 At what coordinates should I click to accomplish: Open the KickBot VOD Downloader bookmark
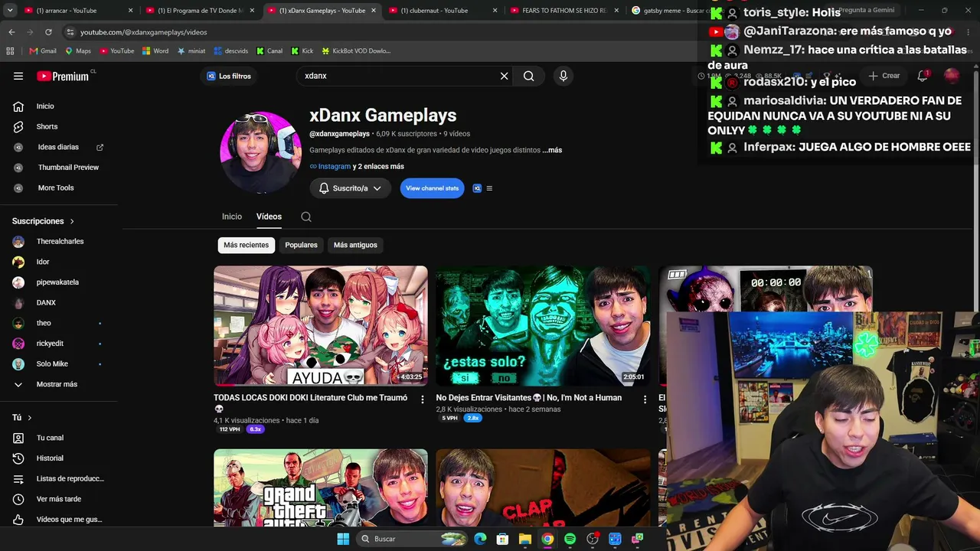pyautogui.click(x=356, y=51)
